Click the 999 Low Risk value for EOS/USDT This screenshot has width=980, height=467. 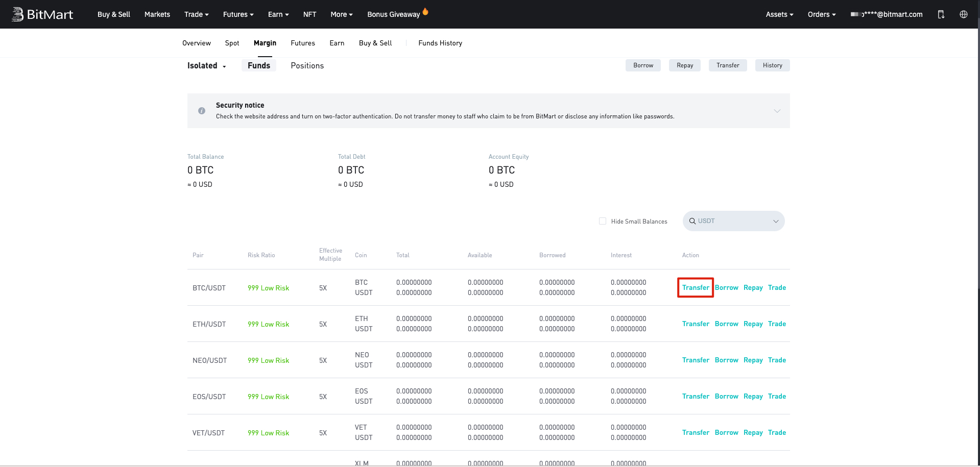pos(268,397)
